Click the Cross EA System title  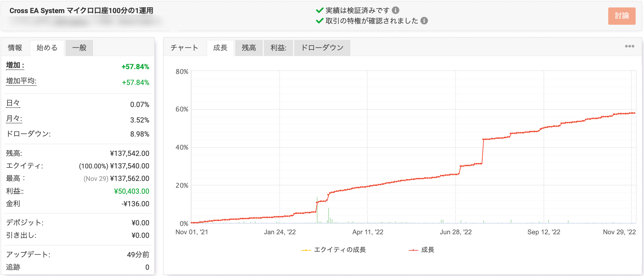(x=81, y=11)
